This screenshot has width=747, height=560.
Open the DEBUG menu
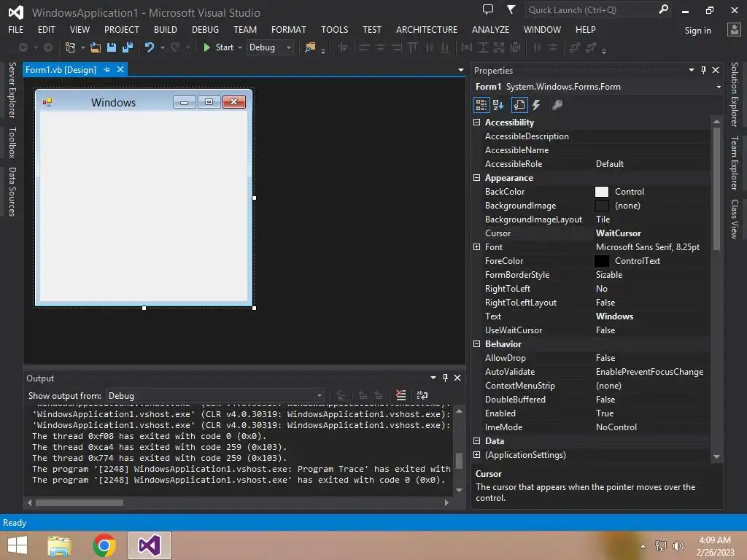[x=205, y=29]
